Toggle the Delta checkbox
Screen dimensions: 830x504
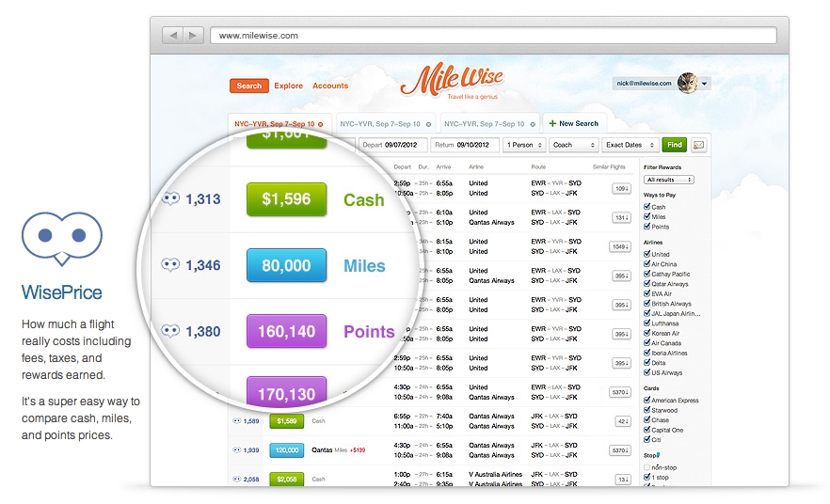646,362
